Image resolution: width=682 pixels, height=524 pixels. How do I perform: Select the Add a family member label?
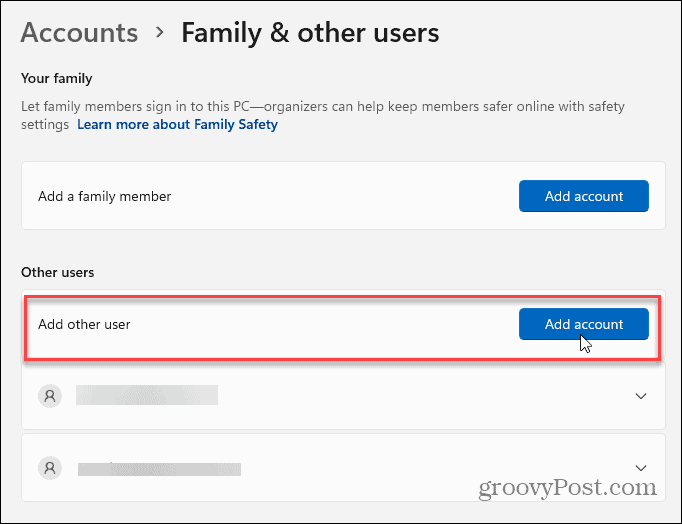click(x=104, y=197)
